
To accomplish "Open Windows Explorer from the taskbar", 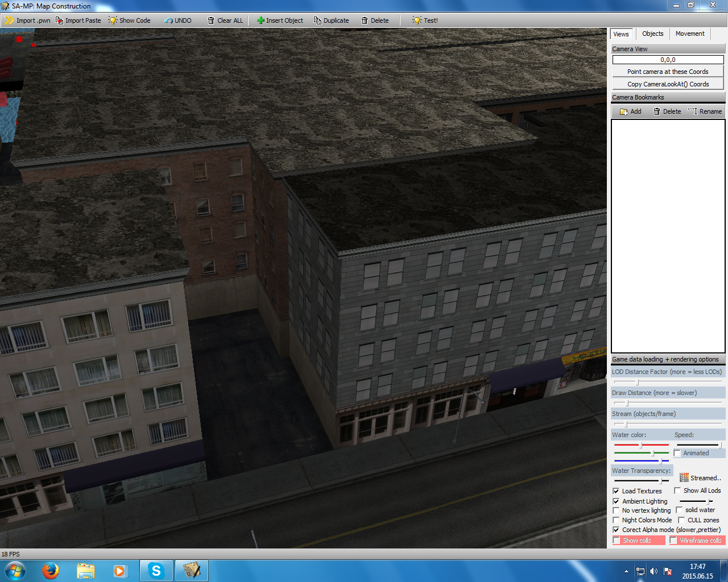I will (86, 571).
